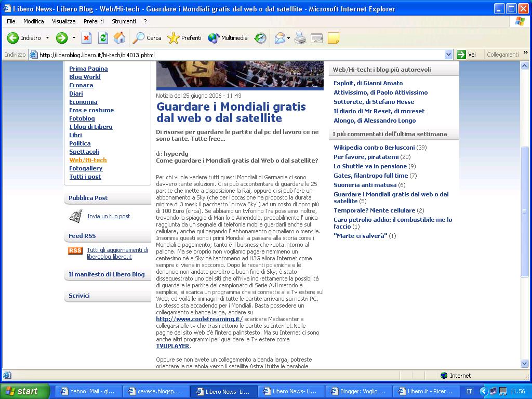Open Wikipedia contro Berlusconi post
The image size is (532, 399).
(374, 148)
